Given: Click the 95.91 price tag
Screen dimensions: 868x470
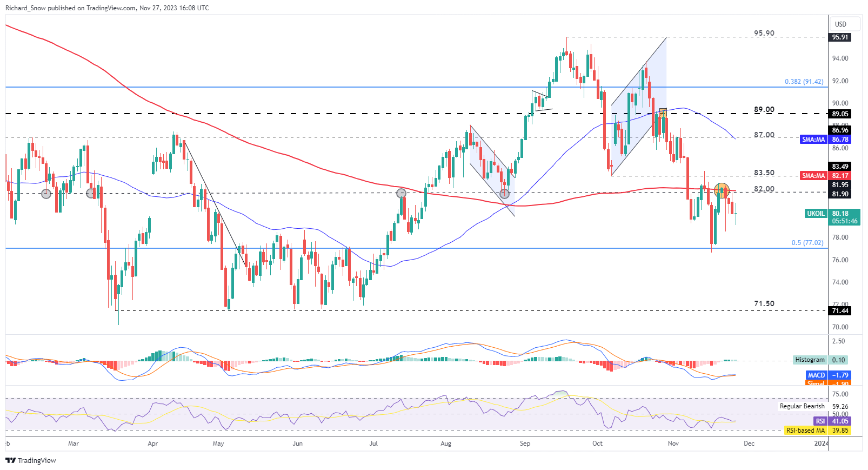Looking at the screenshot, I should 840,37.
